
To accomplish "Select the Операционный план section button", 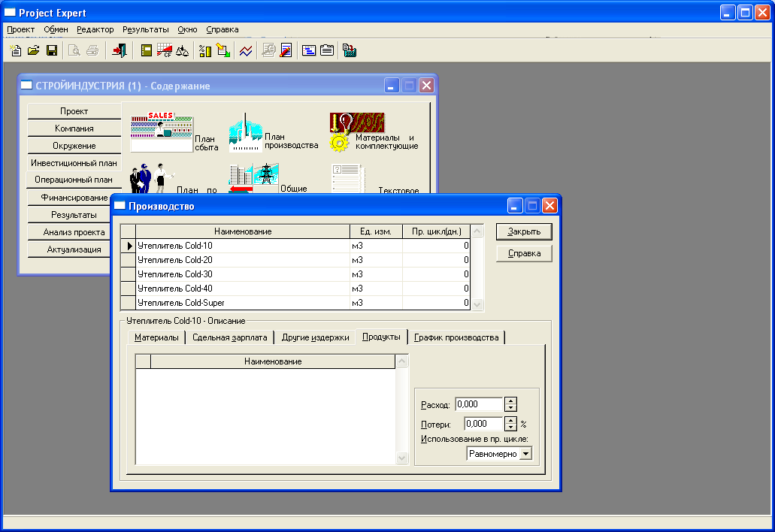I will pyautogui.click(x=74, y=180).
